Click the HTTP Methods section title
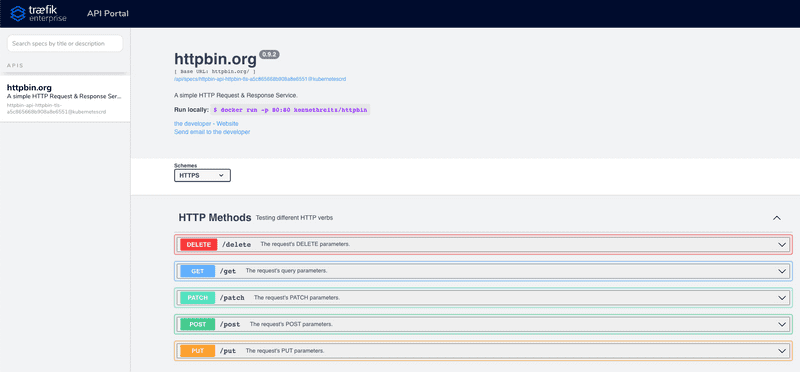The image size is (800, 372). point(215,218)
